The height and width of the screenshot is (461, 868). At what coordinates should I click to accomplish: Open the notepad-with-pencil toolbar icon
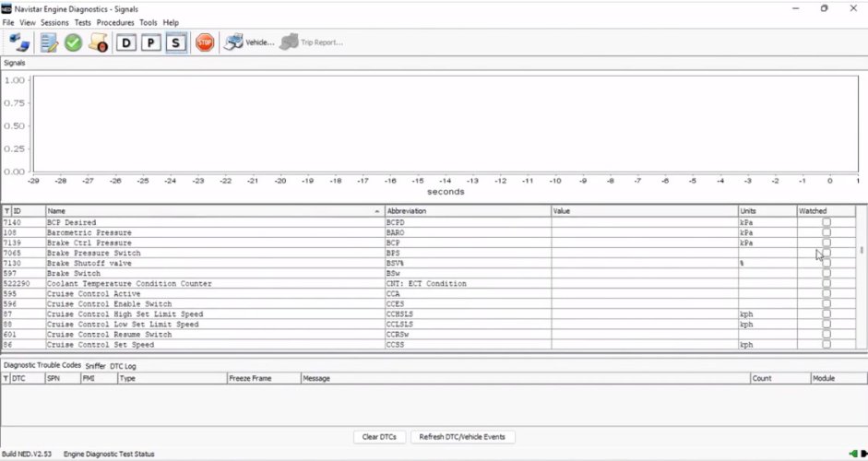coord(49,42)
